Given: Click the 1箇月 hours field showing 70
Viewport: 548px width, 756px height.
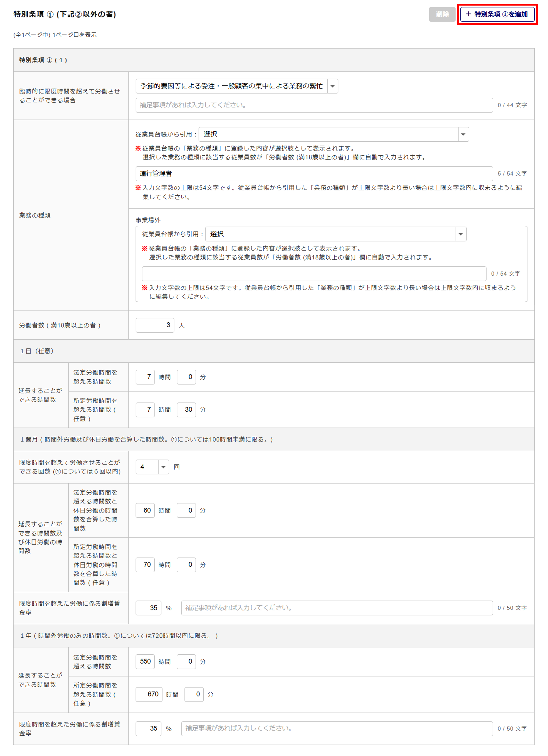Looking at the screenshot, I should [145, 565].
